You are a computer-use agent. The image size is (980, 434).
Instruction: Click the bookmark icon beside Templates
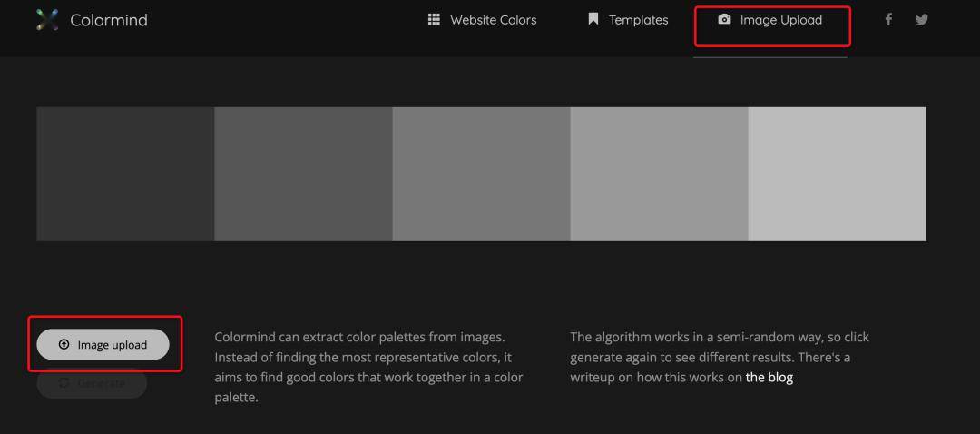point(593,19)
